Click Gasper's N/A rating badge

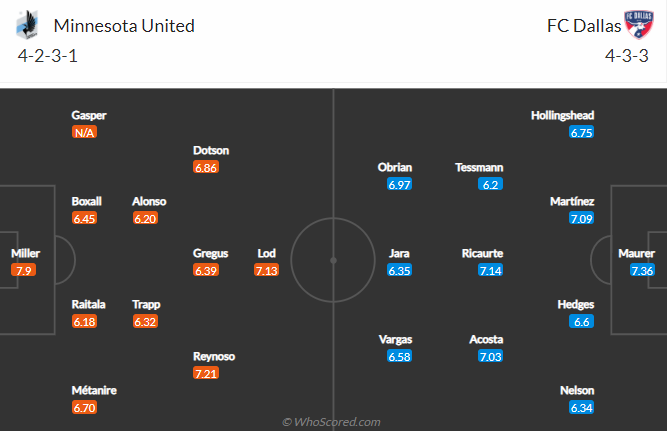84,133
